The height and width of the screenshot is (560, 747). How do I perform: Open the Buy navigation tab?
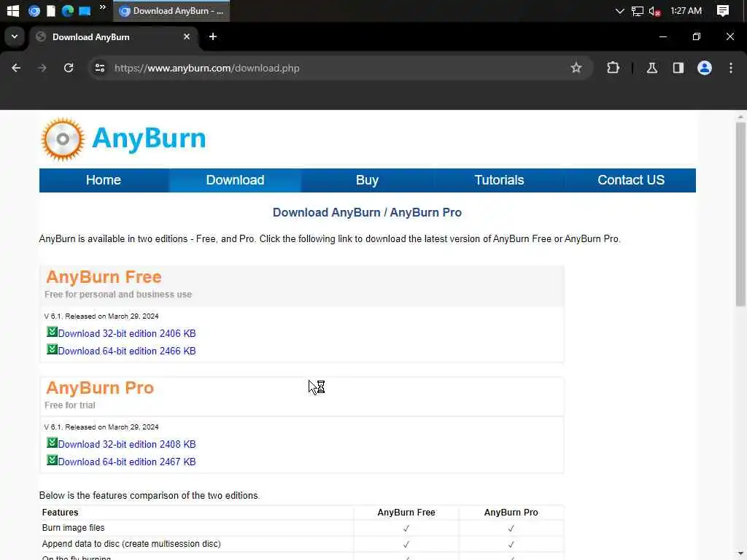pos(367,180)
